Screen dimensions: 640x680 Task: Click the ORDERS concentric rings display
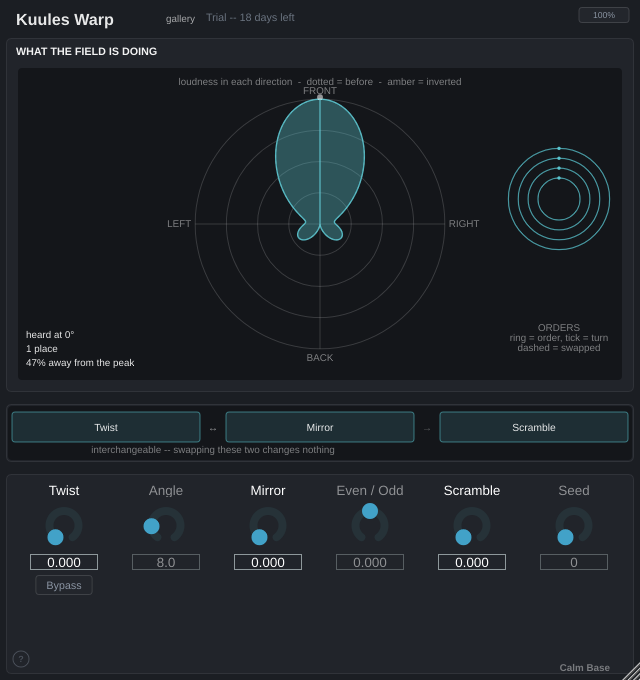coord(559,199)
